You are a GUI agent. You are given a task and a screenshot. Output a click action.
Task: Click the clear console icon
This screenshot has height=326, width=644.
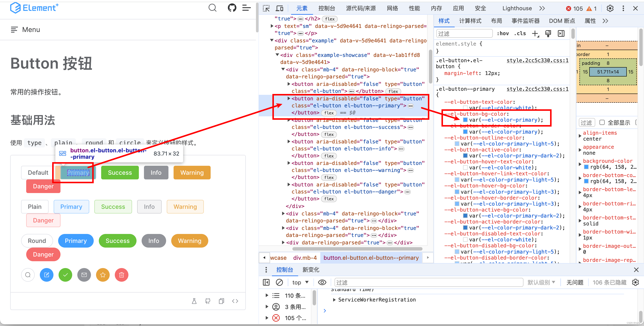(x=279, y=283)
